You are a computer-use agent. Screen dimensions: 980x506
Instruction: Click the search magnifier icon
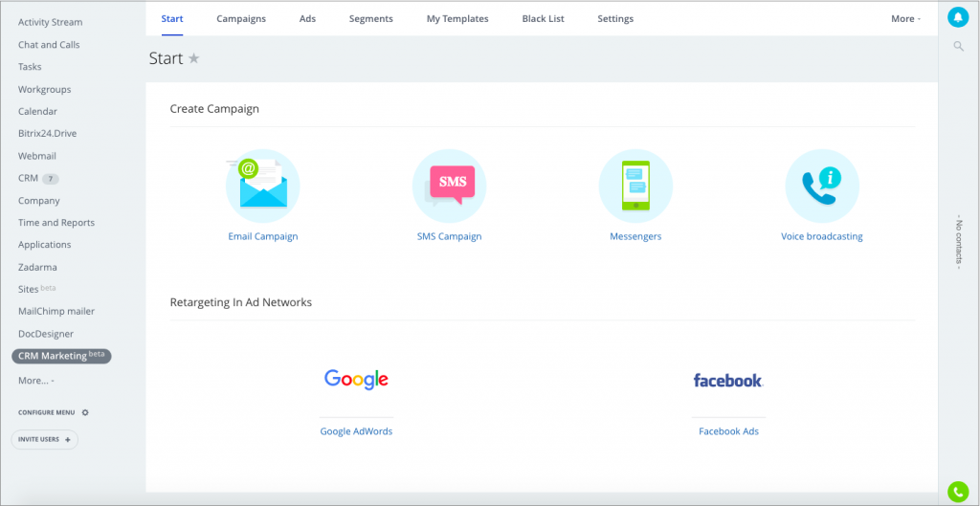click(958, 46)
